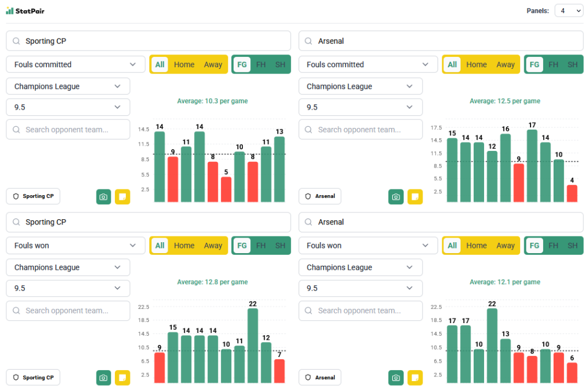Select SH period in Arsenal Fouls won panel
The width and height of the screenshot is (588, 392).
[572, 246]
